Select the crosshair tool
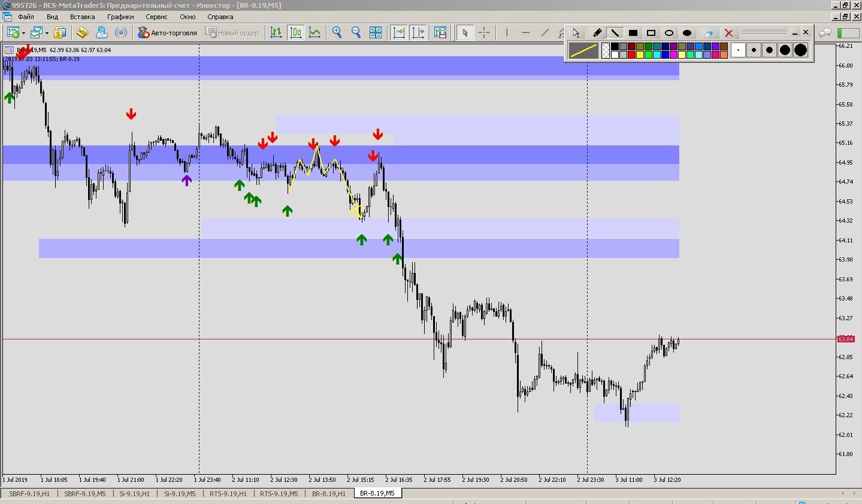This screenshot has height=504, width=862. pos(484,32)
